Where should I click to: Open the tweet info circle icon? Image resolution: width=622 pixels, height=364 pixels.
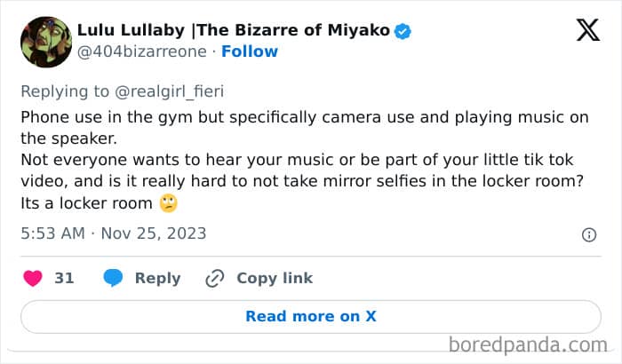coord(588,235)
